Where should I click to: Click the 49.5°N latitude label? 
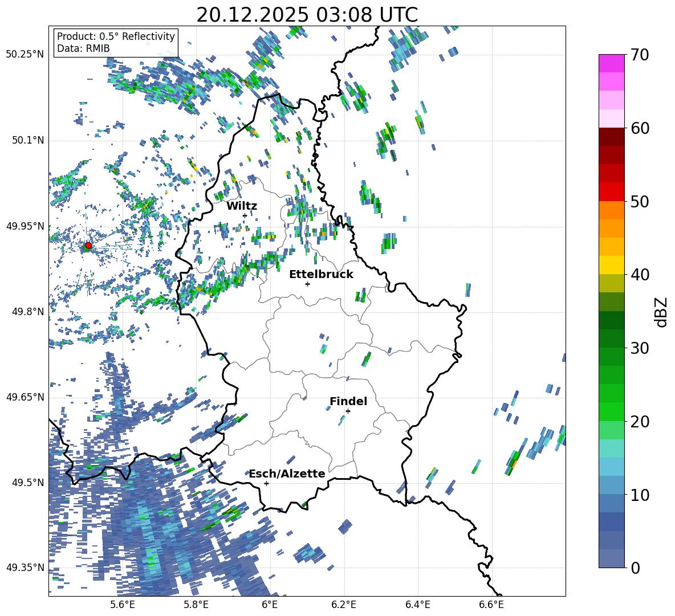click(x=28, y=483)
